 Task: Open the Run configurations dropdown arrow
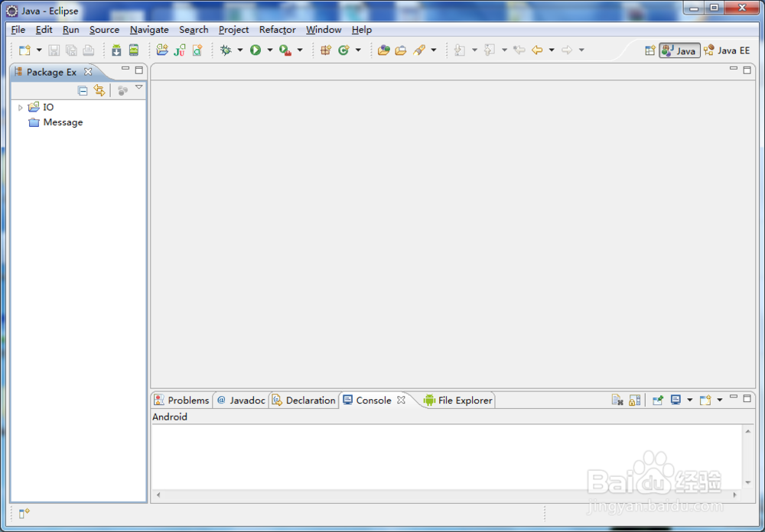point(270,50)
